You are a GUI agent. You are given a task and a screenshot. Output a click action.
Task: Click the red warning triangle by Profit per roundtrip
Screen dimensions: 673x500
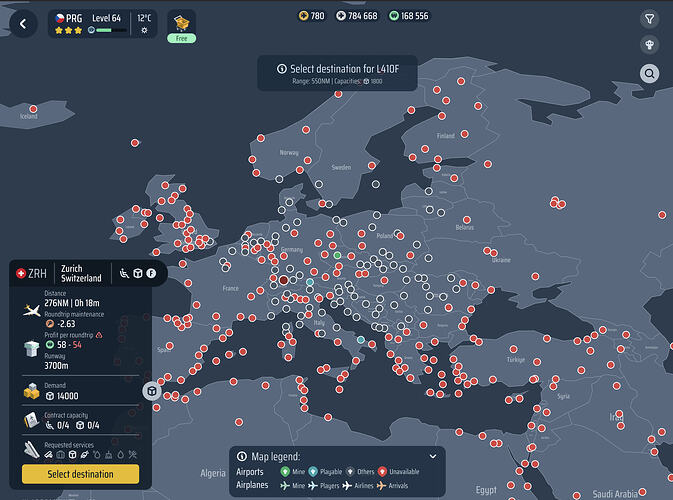click(99, 335)
